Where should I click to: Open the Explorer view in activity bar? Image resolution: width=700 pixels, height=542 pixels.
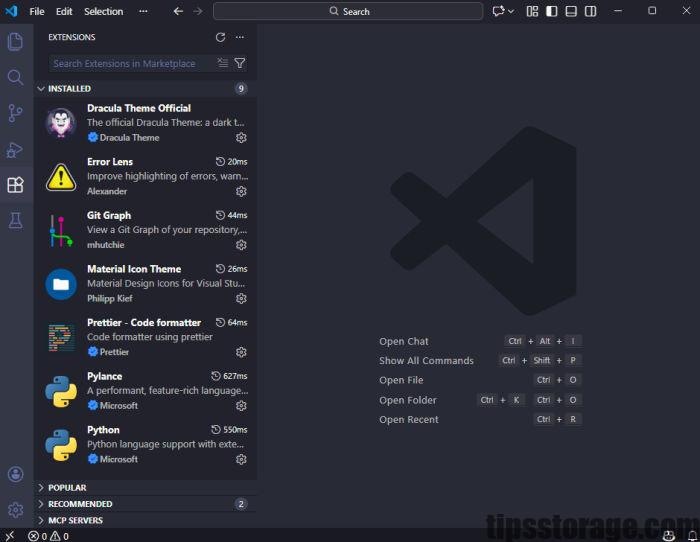(16, 42)
